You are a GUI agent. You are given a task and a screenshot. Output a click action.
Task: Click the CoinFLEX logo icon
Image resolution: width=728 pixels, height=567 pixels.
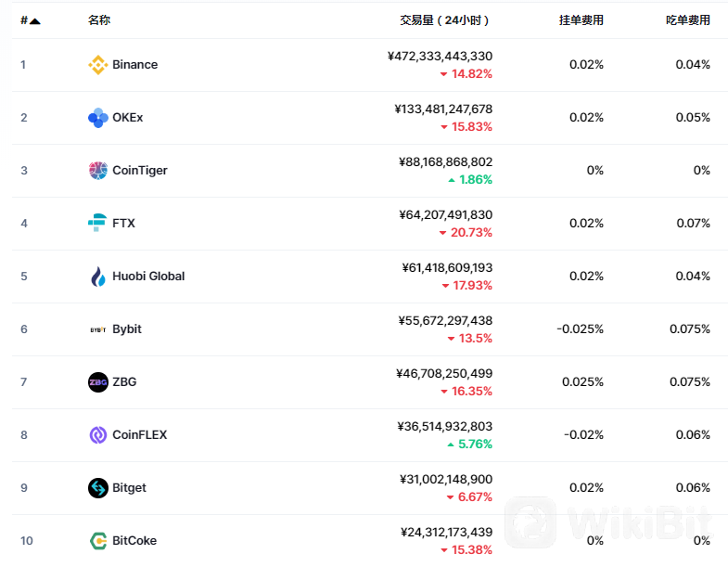click(98, 435)
